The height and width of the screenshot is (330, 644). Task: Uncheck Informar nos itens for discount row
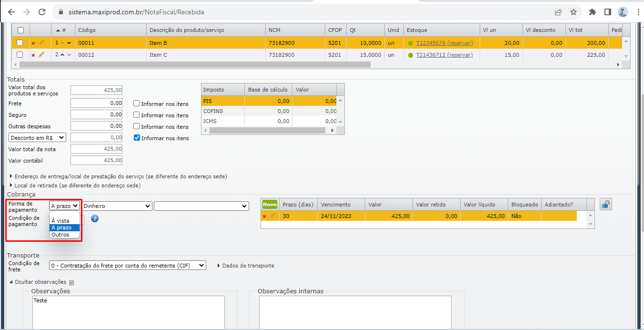pos(137,138)
